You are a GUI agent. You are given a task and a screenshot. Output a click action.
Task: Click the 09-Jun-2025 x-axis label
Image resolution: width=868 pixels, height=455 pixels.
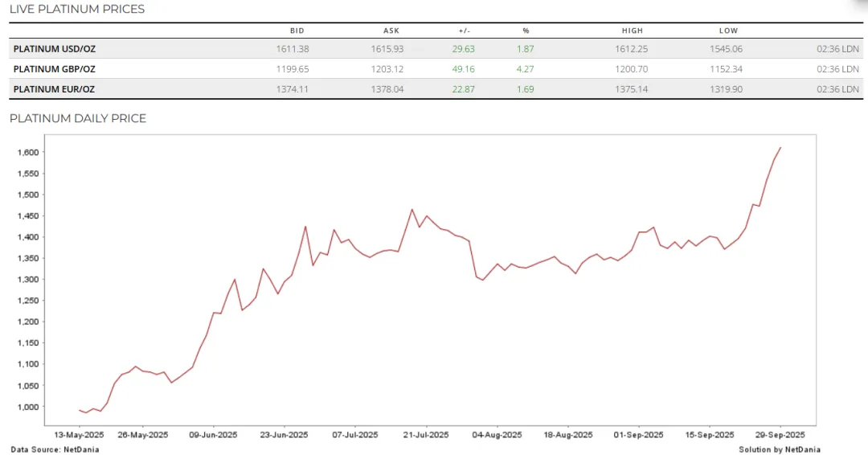point(213,435)
